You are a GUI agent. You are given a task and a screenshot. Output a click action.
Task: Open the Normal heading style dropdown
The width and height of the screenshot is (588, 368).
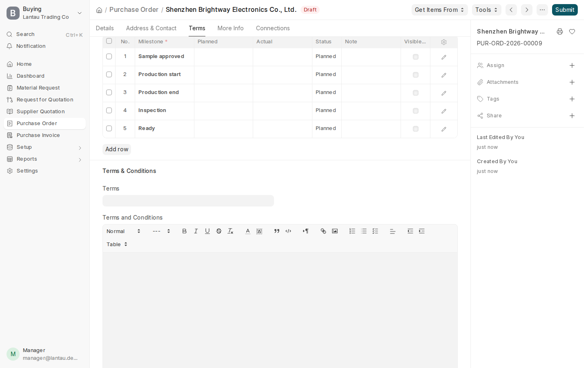pyautogui.click(x=123, y=231)
